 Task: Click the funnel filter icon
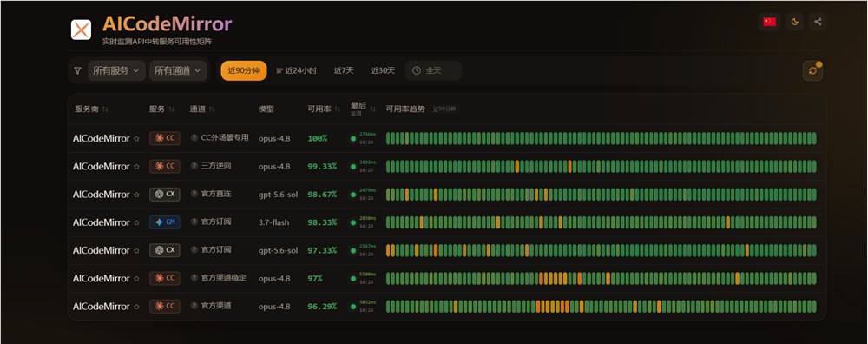[x=77, y=71]
